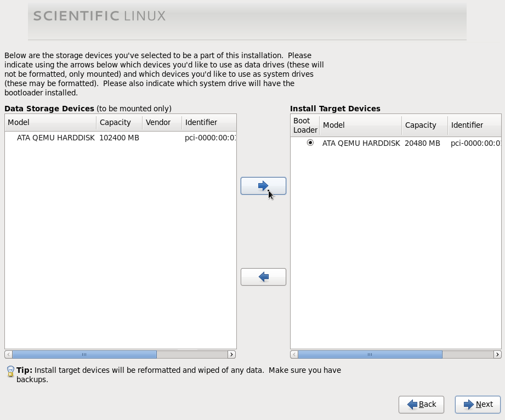The width and height of the screenshot is (505, 420).
Task: Click the Boot Loader column header
Action: coord(304,125)
